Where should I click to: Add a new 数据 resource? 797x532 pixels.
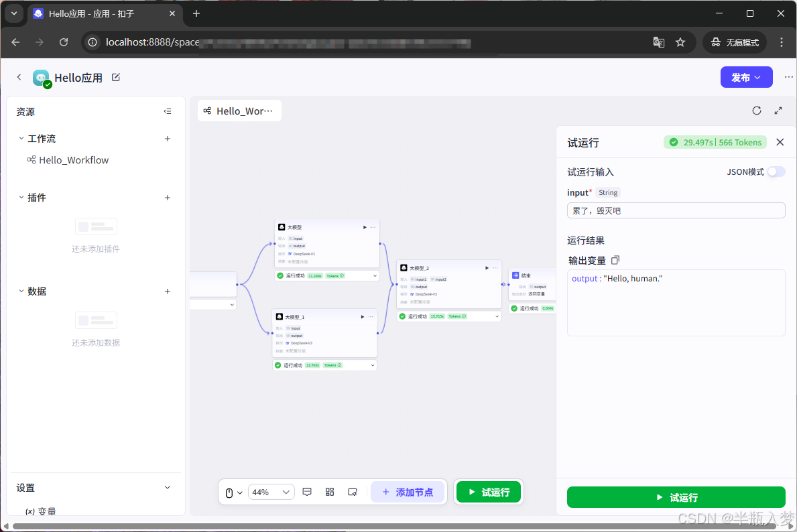167,291
